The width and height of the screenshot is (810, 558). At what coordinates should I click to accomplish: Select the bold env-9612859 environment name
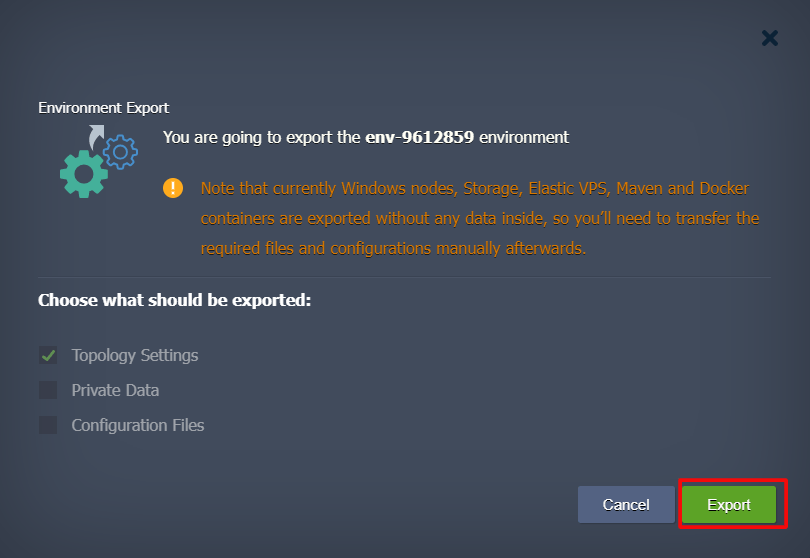coord(419,137)
